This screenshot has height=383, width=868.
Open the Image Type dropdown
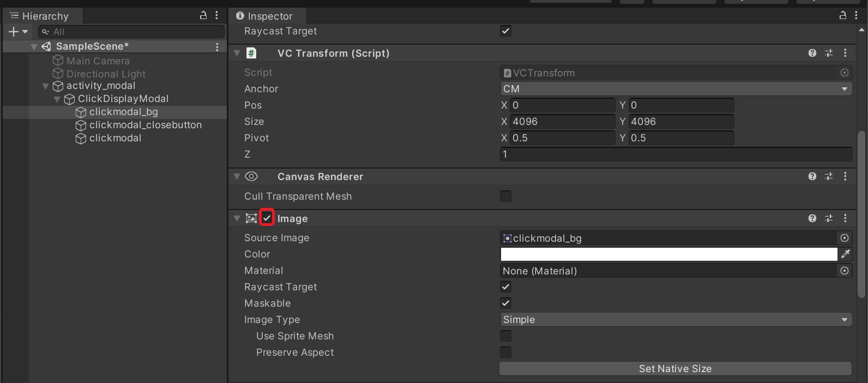coord(676,320)
